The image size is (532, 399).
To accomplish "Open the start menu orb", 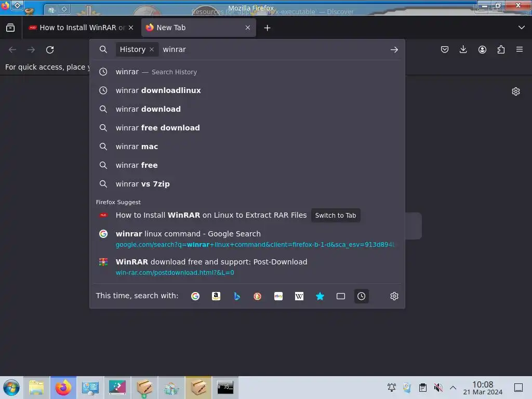I will 11,388.
